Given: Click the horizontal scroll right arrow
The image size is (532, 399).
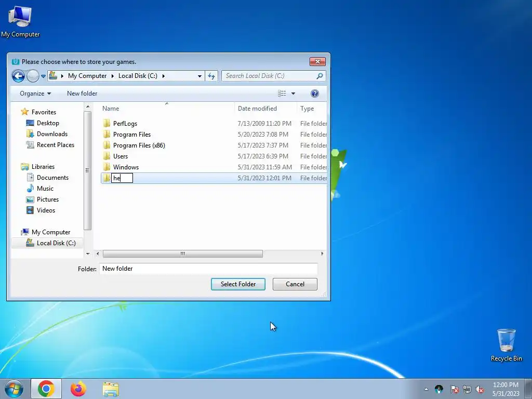Looking at the screenshot, I should pos(322,254).
